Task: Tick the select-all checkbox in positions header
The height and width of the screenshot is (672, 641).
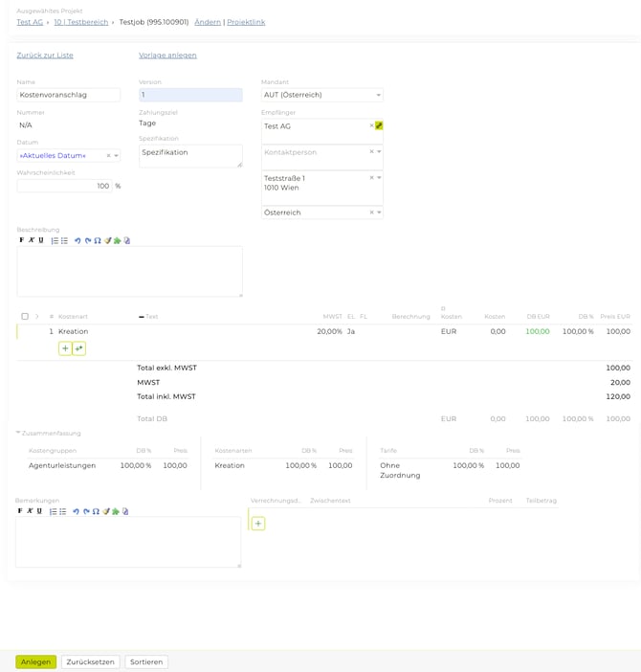Action: [25, 316]
